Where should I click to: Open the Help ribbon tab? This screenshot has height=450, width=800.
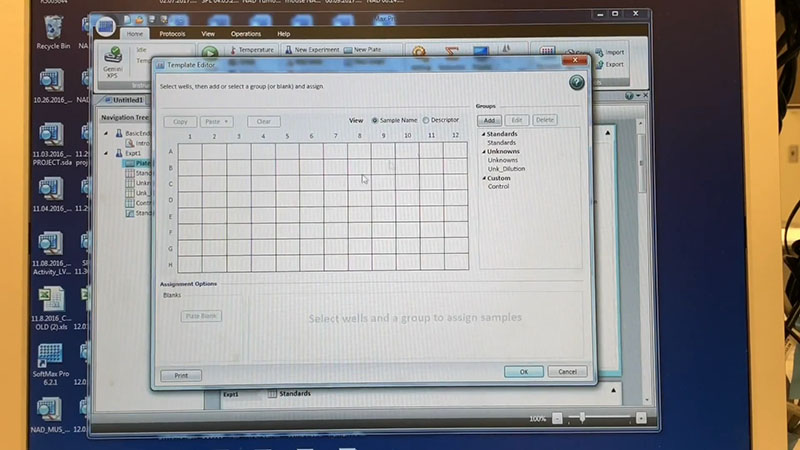tap(284, 34)
